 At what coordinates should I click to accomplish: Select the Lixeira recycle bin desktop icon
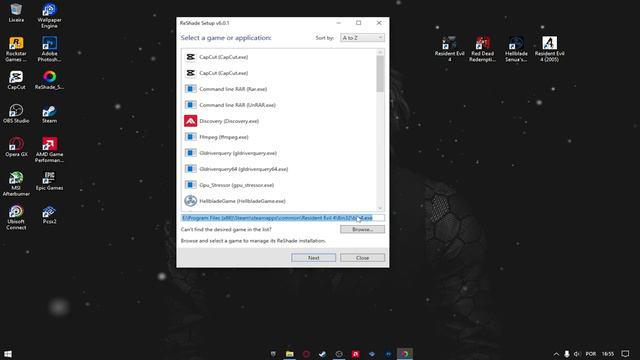(x=16, y=13)
